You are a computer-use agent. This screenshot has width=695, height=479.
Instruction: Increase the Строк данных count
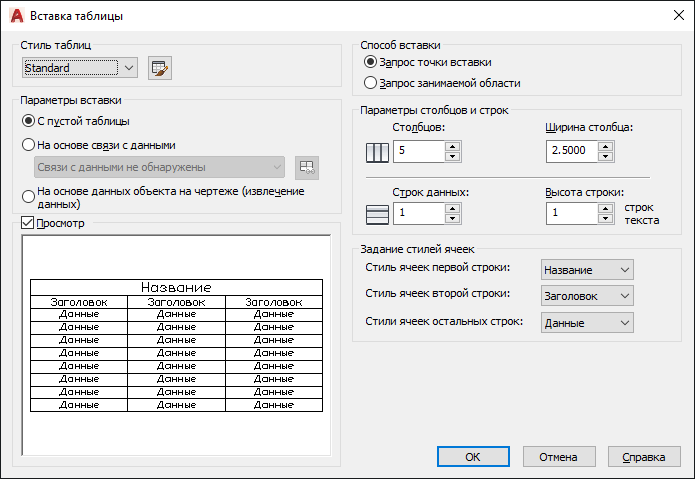point(452,209)
